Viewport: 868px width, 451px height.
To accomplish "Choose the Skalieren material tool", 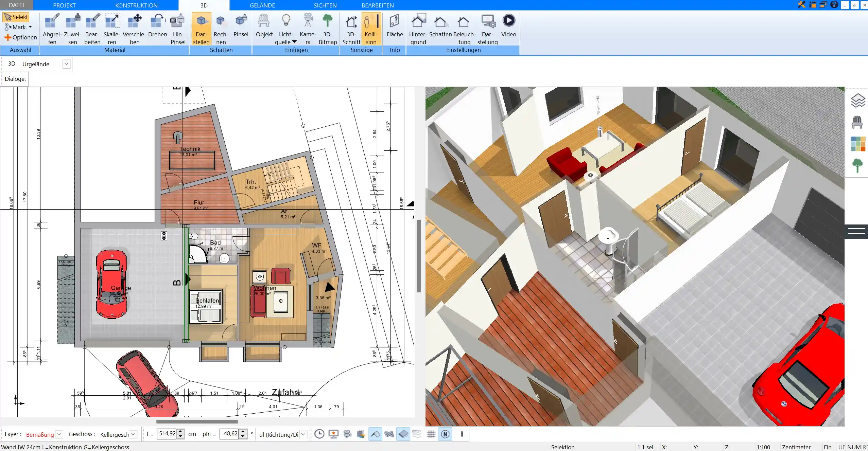I will [112, 29].
